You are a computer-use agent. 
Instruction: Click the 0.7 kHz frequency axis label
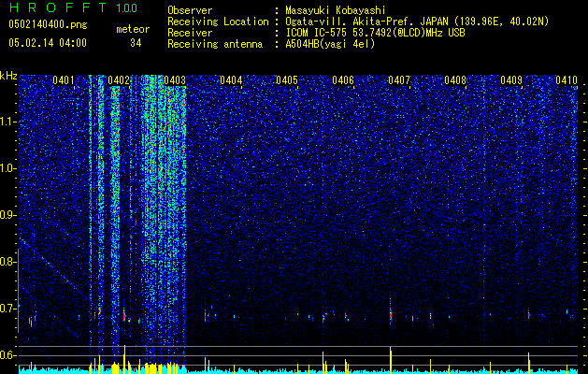[x=8, y=309]
